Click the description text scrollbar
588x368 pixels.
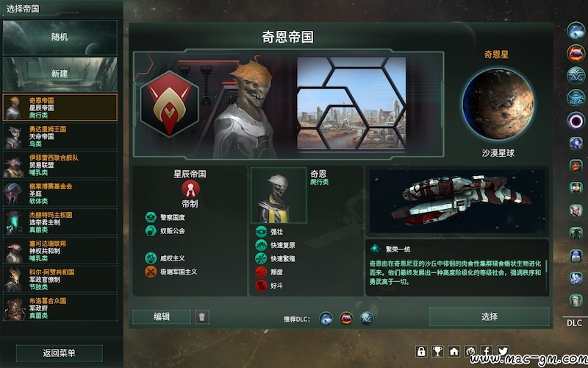pos(546,266)
